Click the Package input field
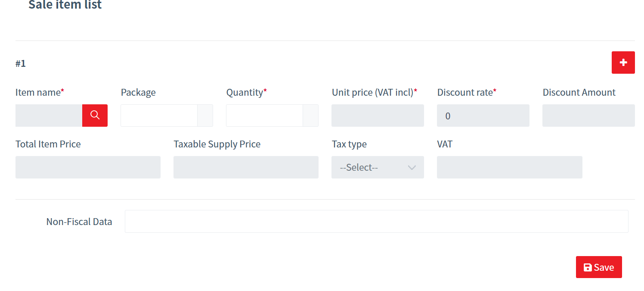Image resolution: width=644 pixels, height=291 pixels. tap(159, 116)
